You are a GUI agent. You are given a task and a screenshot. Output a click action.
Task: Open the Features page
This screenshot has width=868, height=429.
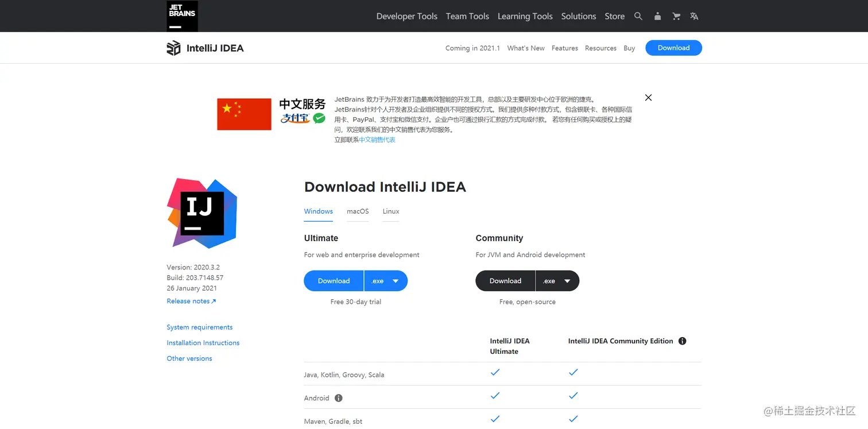pyautogui.click(x=565, y=48)
